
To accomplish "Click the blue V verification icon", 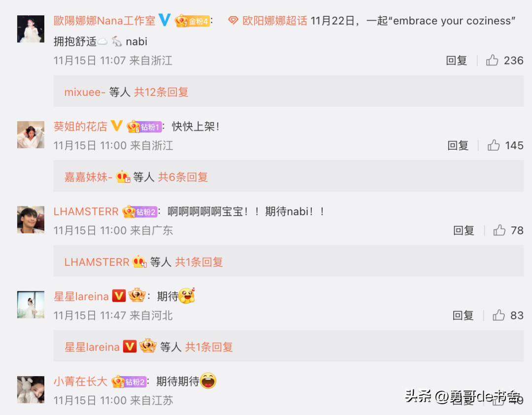I will 165,20.
